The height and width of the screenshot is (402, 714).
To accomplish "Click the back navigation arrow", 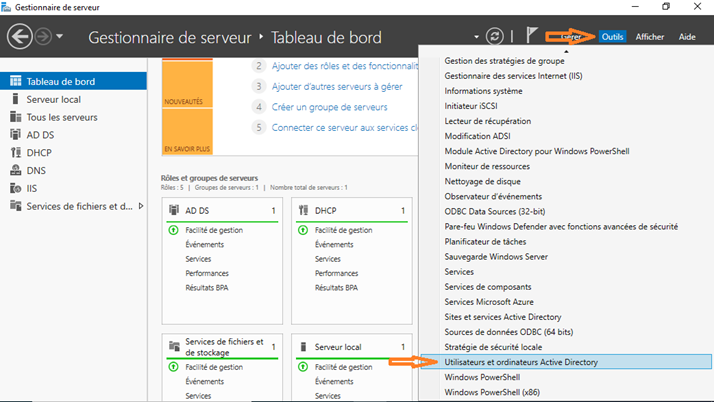I will pos(20,36).
